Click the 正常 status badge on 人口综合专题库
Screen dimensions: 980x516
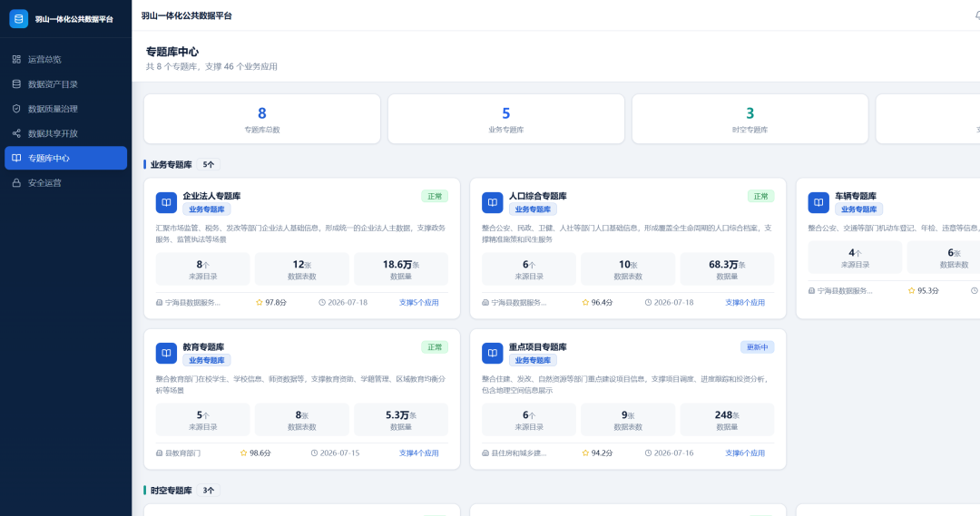coord(760,196)
